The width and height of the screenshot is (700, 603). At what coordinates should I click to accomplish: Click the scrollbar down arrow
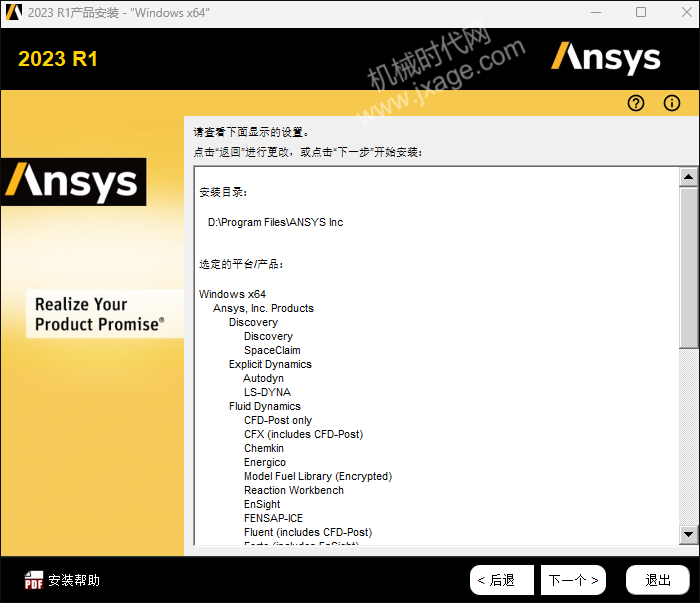tap(688, 534)
